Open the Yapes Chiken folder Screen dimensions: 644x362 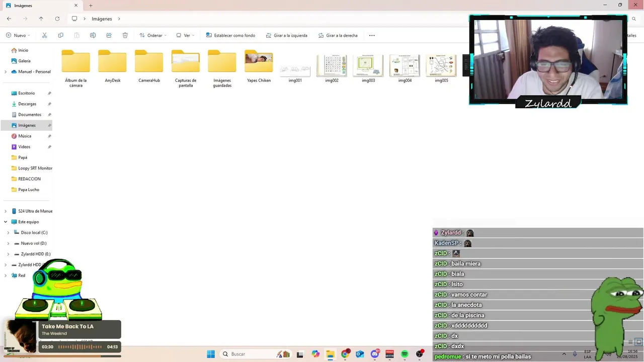pos(259,66)
